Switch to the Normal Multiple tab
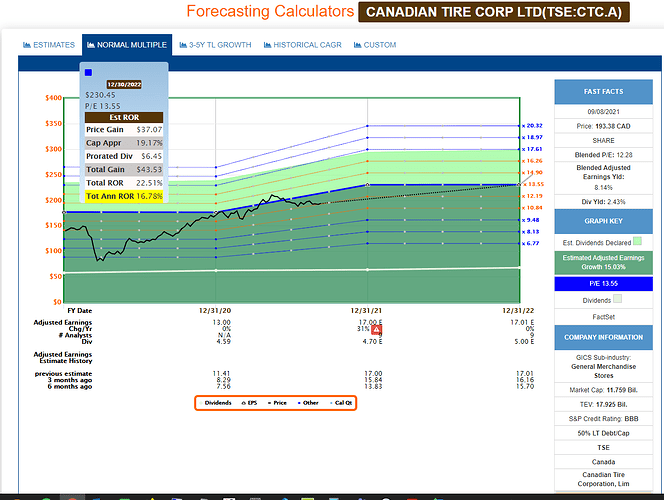The width and height of the screenshot is (664, 500). tap(125, 45)
